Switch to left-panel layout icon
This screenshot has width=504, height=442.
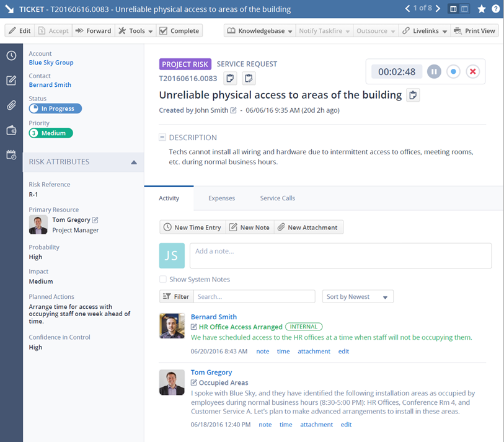click(453, 9)
